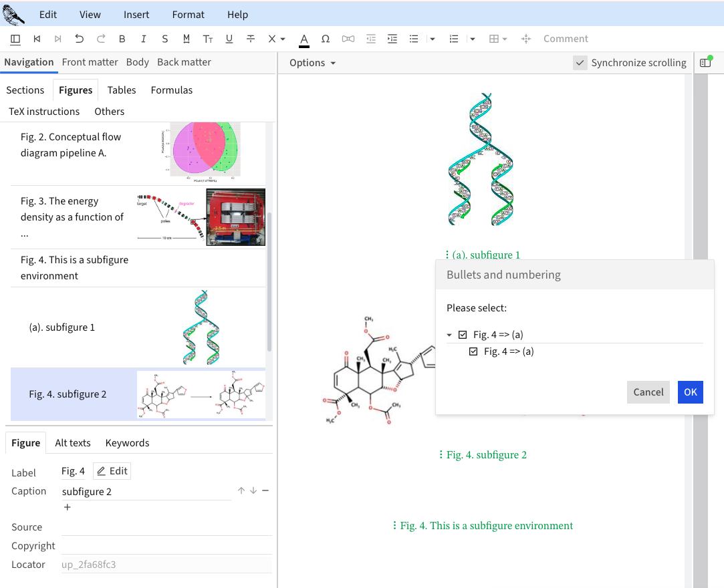724x588 pixels.
Task: Open the Insert menu
Action: point(136,15)
